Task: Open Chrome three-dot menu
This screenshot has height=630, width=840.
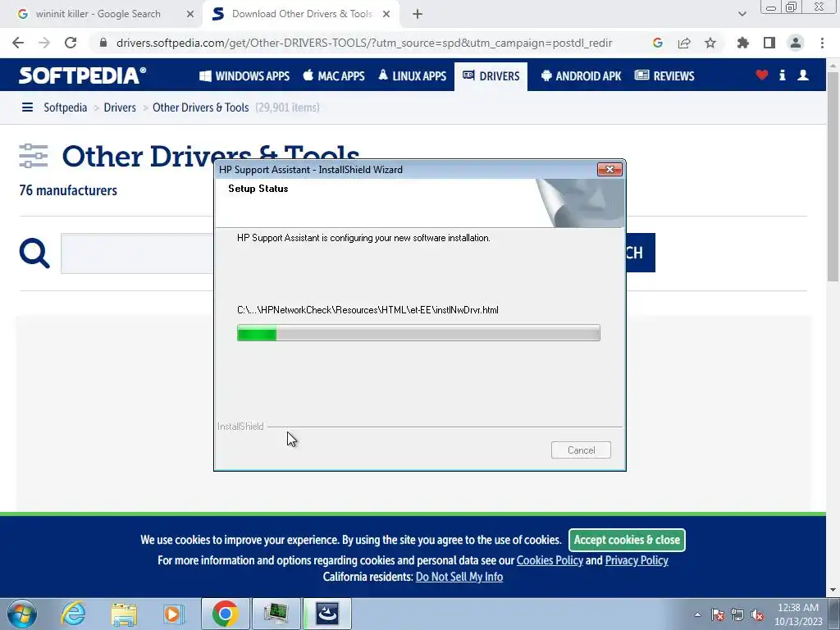Action: [822, 43]
